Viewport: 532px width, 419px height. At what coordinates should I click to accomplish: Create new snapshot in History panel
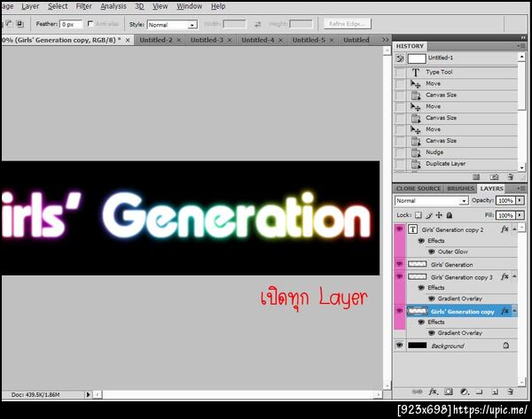coord(495,177)
